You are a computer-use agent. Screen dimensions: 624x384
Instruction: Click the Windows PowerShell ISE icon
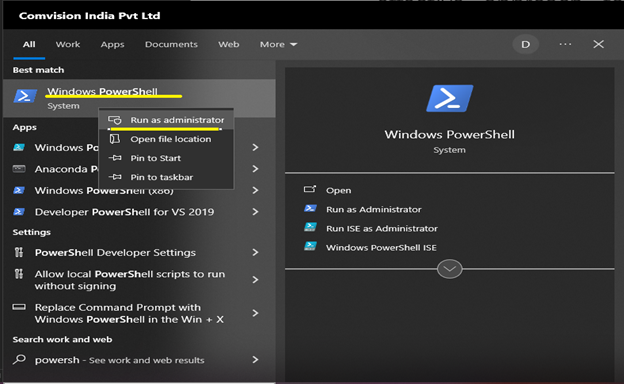coord(310,247)
